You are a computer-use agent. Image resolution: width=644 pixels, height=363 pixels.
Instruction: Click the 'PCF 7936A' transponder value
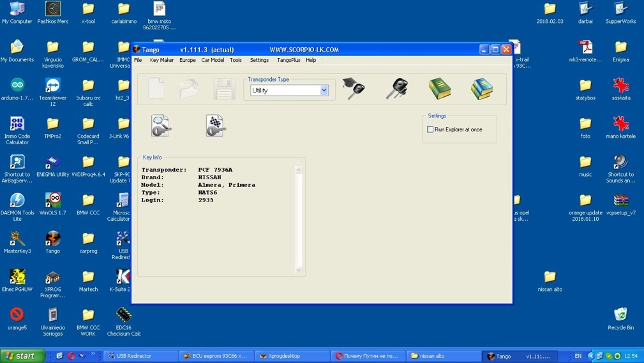click(x=215, y=170)
